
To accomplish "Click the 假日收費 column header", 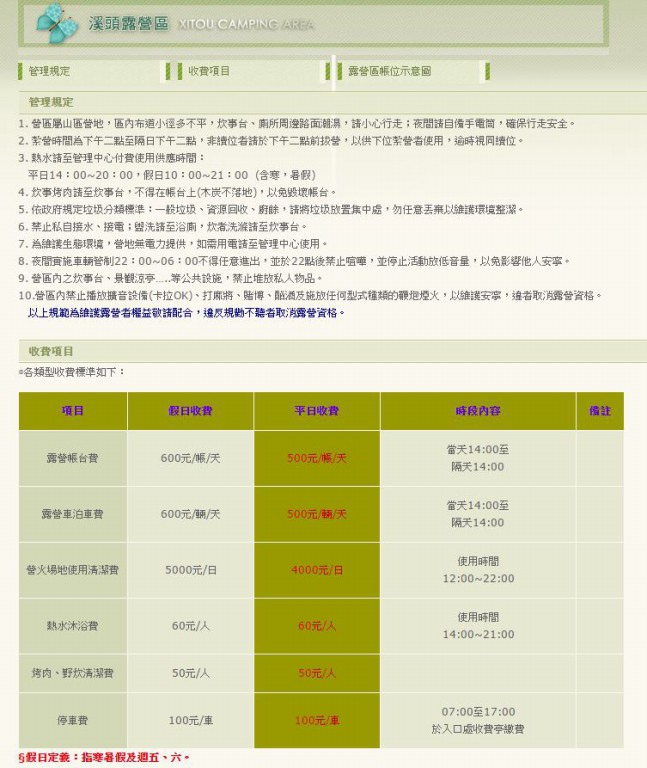I will (x=190, y=410).
